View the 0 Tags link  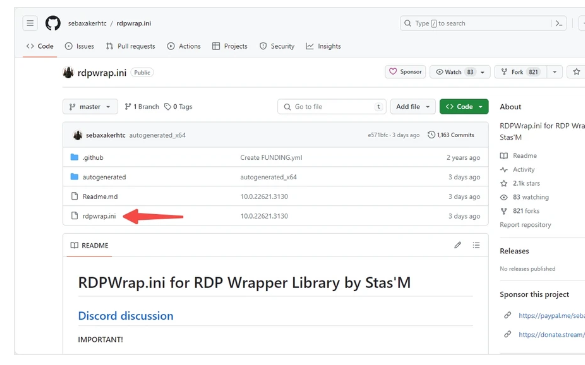click(178, 107)
